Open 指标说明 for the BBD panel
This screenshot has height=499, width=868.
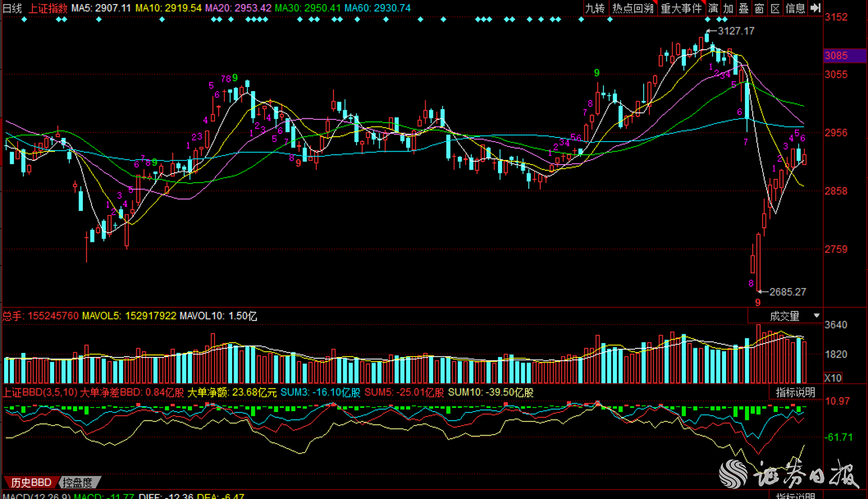[795, 393]
